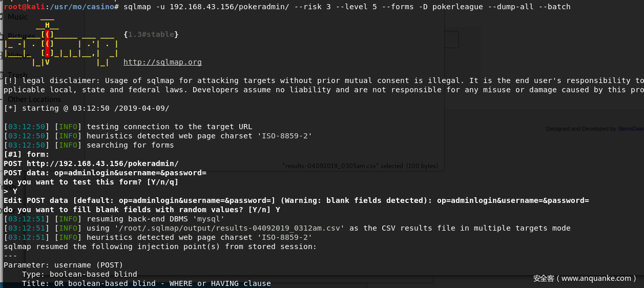
Task: Click 'Title: OR boolean-based blind' line
Action: (x=147, y=284)
